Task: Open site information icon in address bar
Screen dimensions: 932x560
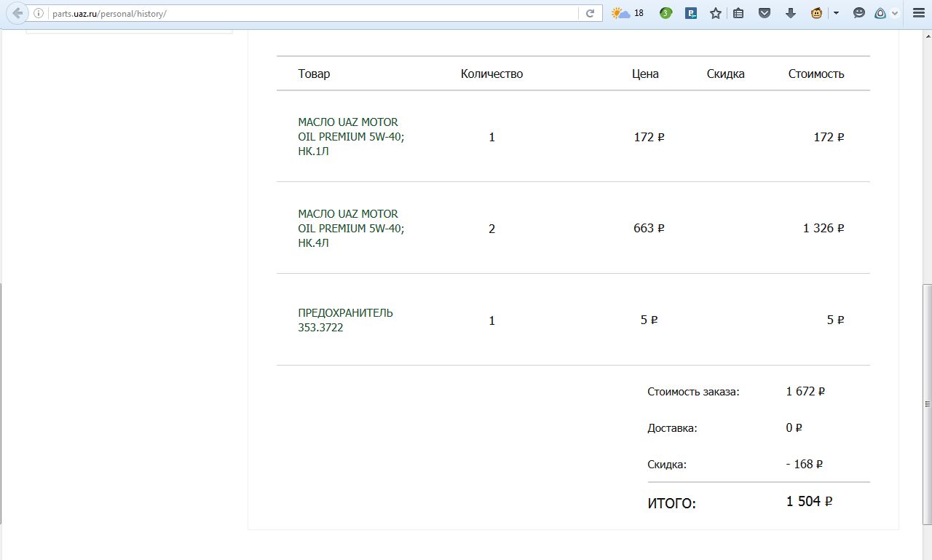Action: pos(39,13)
